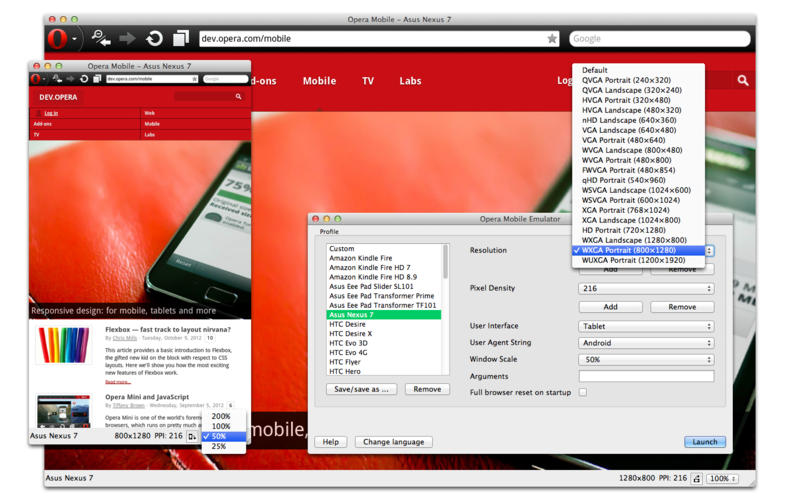Image resolution: width=800 pixels, height=500 pixels.
Task: Click the Change language button
Action: pos(393,442)
